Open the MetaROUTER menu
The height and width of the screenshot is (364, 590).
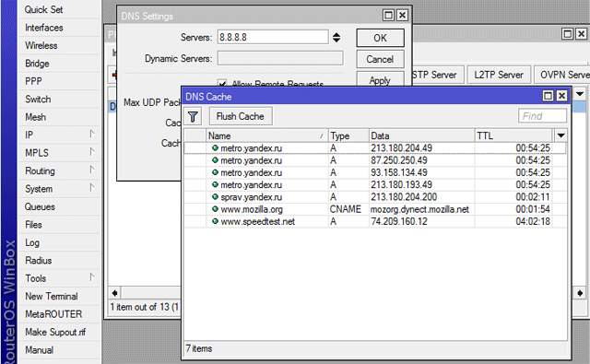click(x=53, y=314)
